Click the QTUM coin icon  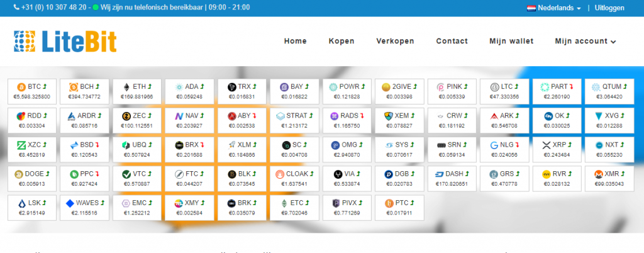click(596, 87)
